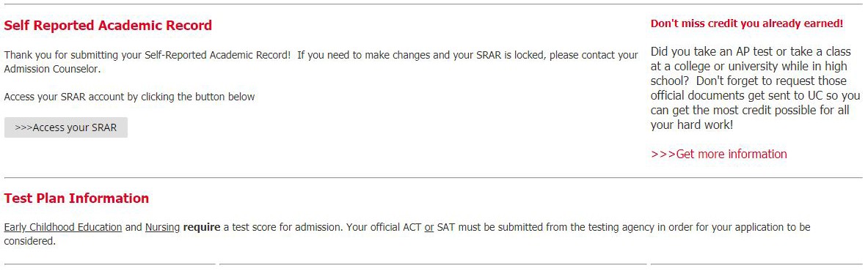868x271 pixels.
Task: Click the top horizontal divider line
Action: [x=433, y=4]
